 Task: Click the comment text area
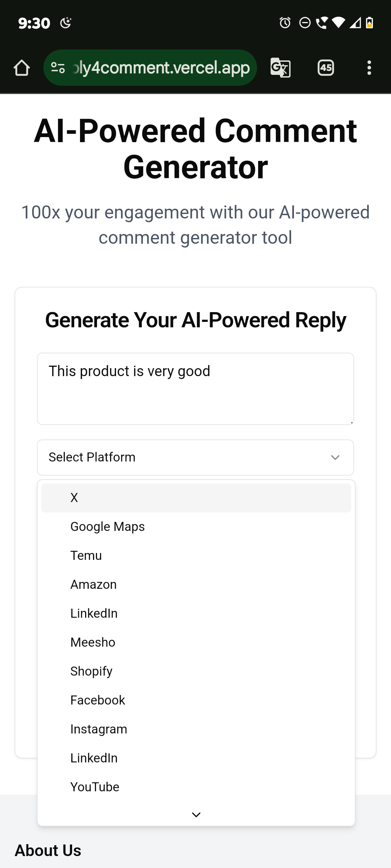(195, 389)
